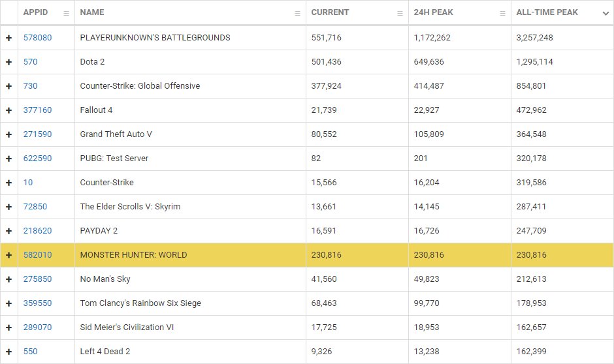Expand the PUBG: Test Server row
614x364 pixels.
click(8, 159)
